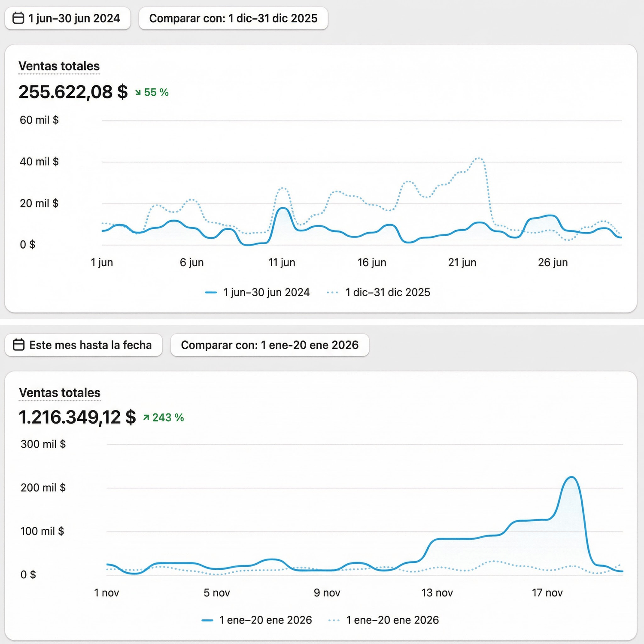
Task: Click "Ventas totales" title above 255.622,08 $
Action: pos(59,66)
